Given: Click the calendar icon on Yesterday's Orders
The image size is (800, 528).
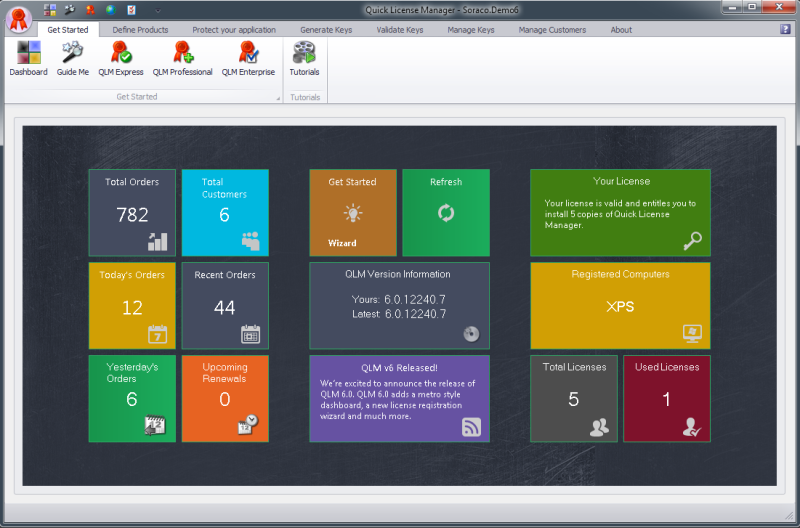Looking at the screenshot, I should (x=155, y=425).
